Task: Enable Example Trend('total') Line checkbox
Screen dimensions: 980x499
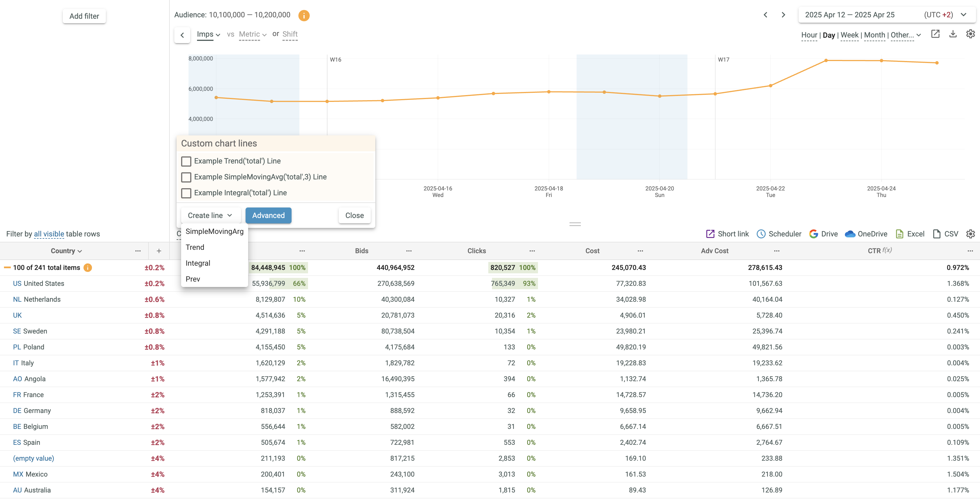Action: coord(186,161)
